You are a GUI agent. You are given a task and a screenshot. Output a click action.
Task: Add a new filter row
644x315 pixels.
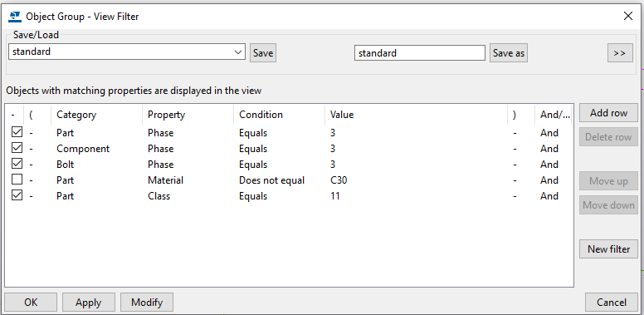pyautogui.click(x=608, y=113)
